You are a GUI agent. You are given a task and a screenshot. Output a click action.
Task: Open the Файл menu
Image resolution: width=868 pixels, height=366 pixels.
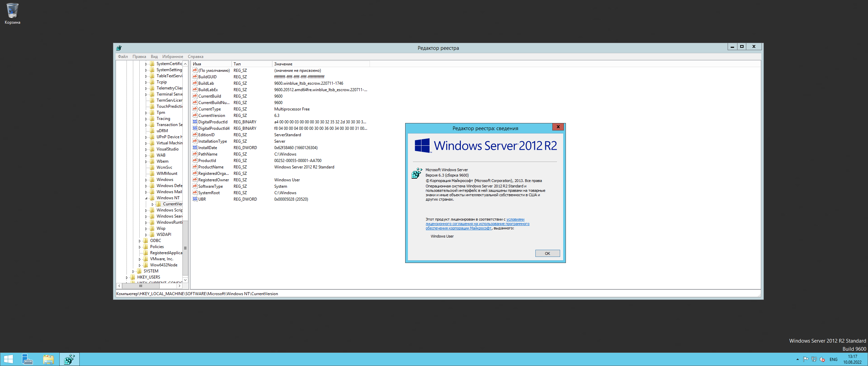point(123,57)
